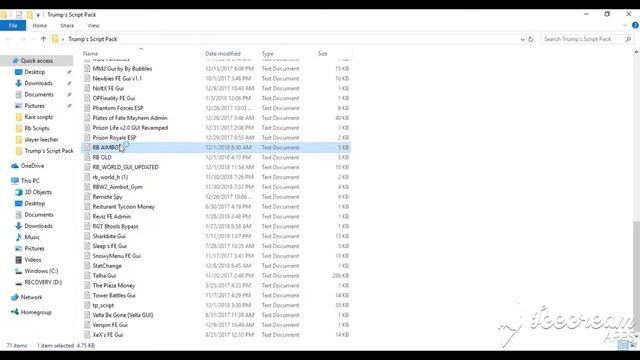
Task: Sort files by Type column header
Action: (x=268, y=53)
